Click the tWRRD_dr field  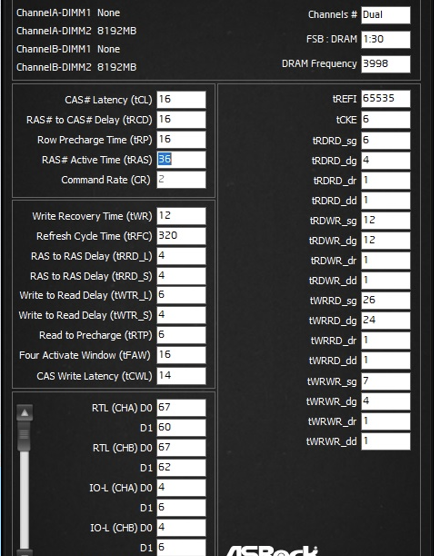coord(386,340)
